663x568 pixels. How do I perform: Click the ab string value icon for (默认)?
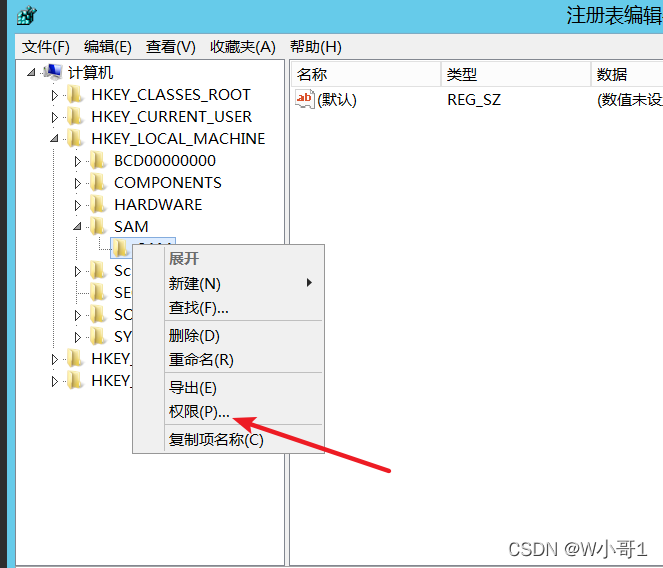[x=305, y=99]
